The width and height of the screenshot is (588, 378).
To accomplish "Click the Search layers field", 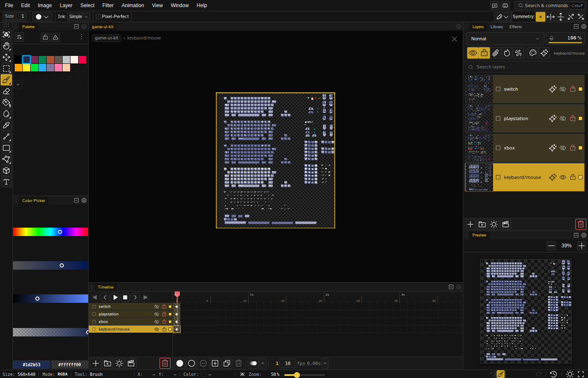I will (525, 67).
